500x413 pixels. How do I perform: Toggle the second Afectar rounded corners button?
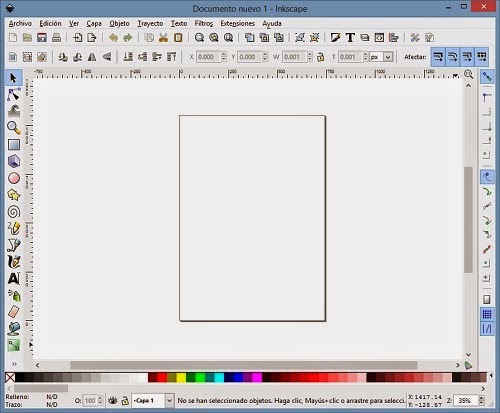pos(453,57)
